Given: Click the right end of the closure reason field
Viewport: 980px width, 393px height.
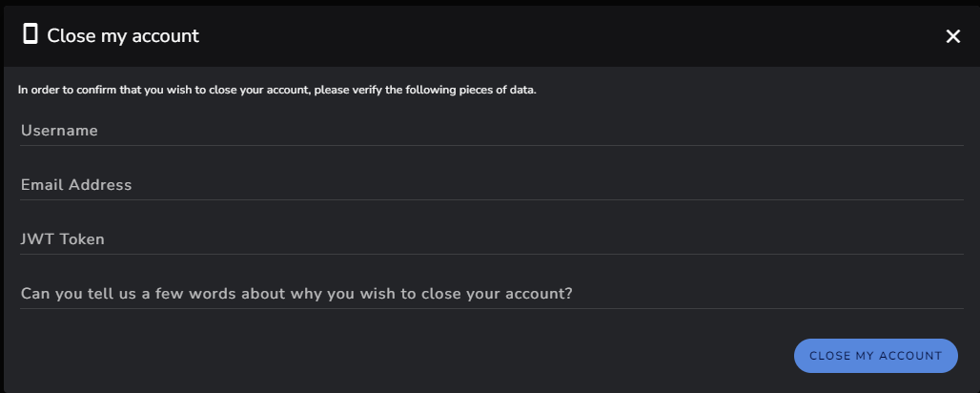Looking at the screenshot, I should pos(937,294).
